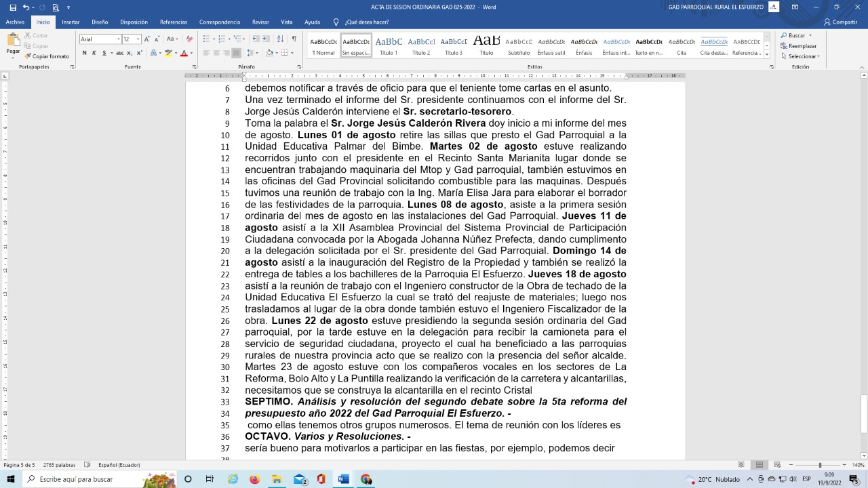Screen dimensions: 868x488
Task: Open the Referencias ribbon tab
Action: tap(174, 22)
